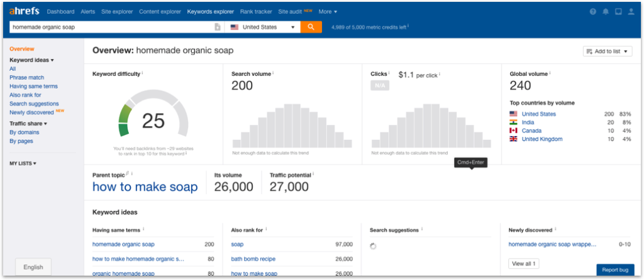Open parent topic how to make soap
The image size is (644, 280).
tap(145, 187)
